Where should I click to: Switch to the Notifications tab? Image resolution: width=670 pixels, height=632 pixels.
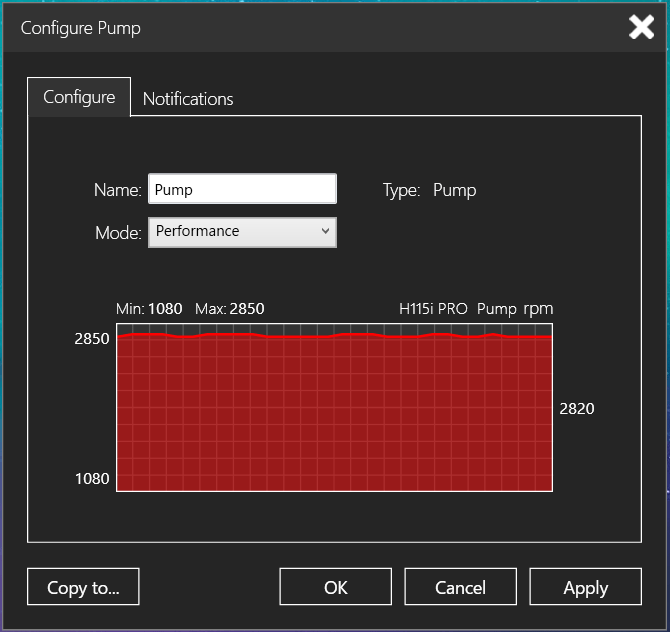tap(188, 99)
